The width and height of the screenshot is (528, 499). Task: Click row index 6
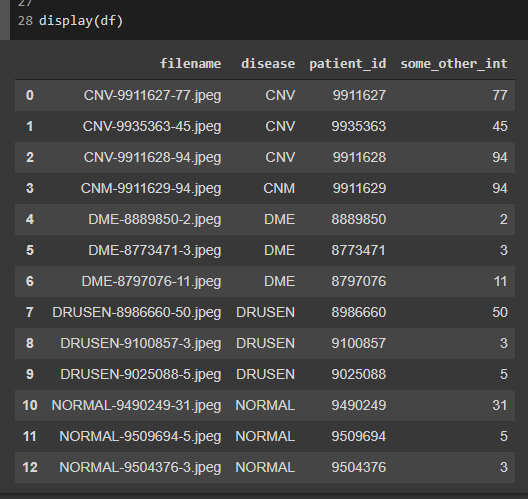click(x=30, y=281)
